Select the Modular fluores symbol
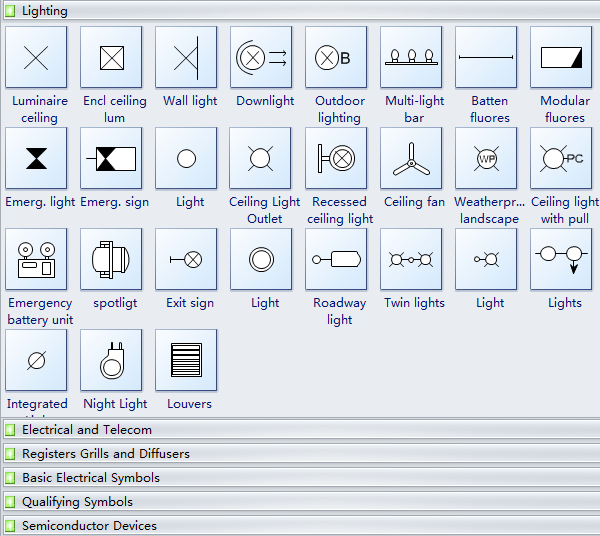This screenshot has height=536, width=600. [561, 57]
